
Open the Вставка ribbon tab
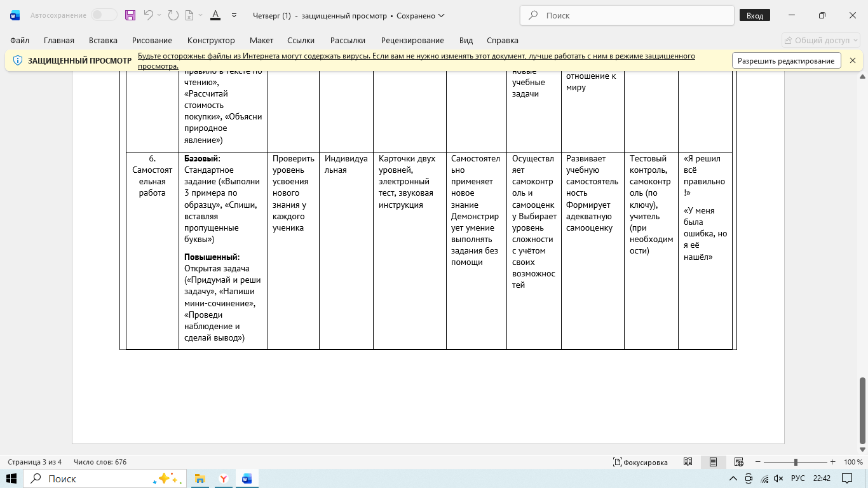tap(103, 40)
